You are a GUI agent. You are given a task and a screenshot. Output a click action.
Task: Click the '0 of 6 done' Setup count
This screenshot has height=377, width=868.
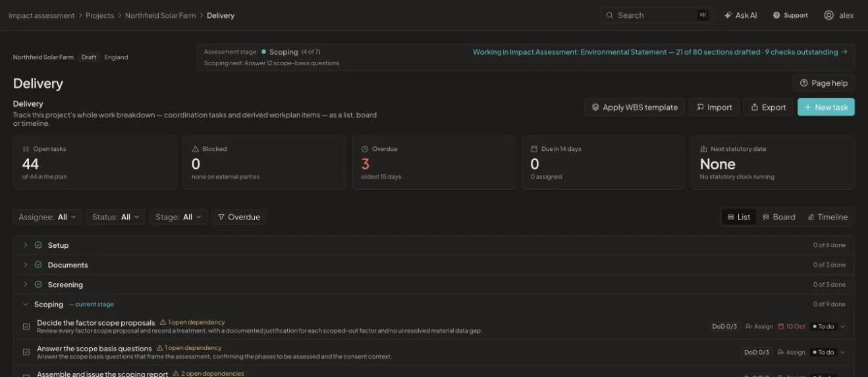pyautogui.click(x=830, y=245)
